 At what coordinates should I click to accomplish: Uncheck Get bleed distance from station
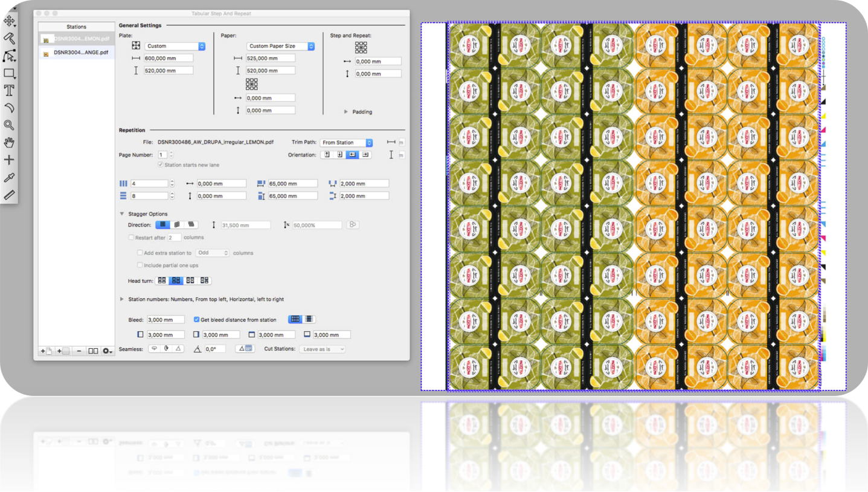pyautogui.click(x=197, y=320)
